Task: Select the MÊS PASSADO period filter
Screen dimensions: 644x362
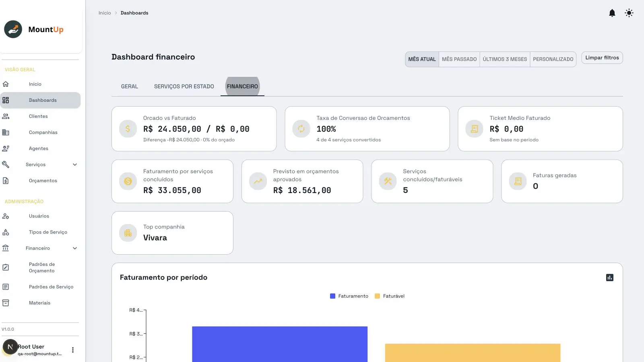Action: coord(459,59)
